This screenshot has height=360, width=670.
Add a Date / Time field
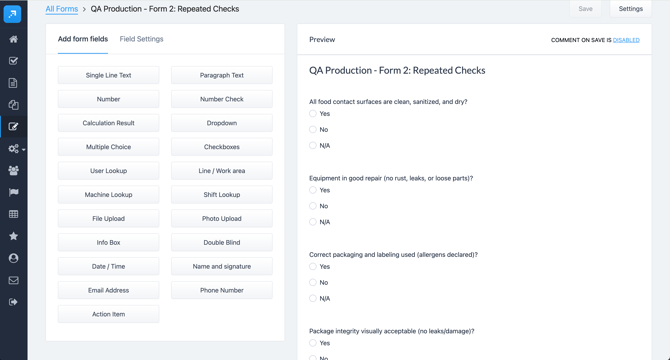109,266
